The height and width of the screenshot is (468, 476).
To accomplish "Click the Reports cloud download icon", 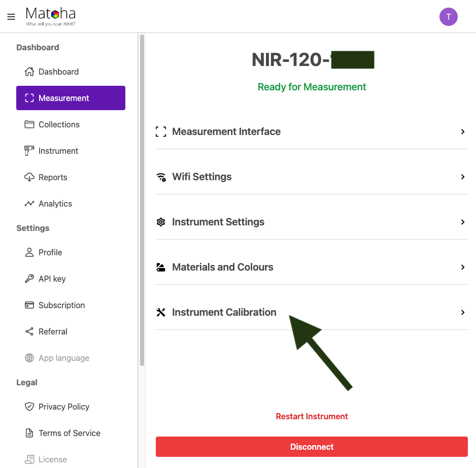I will pos(29,177).
